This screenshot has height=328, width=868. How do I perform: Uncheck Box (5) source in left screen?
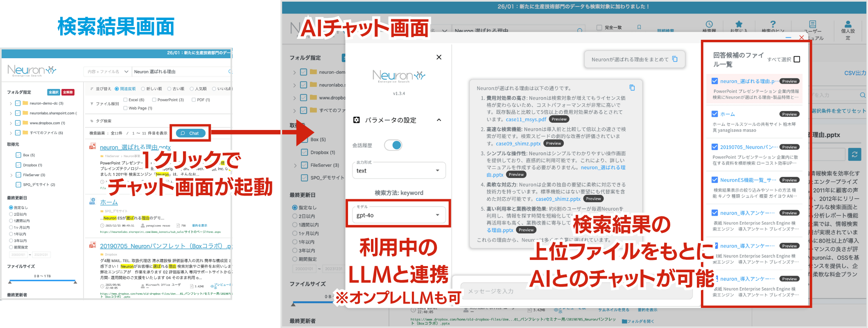tap(18, 155)
